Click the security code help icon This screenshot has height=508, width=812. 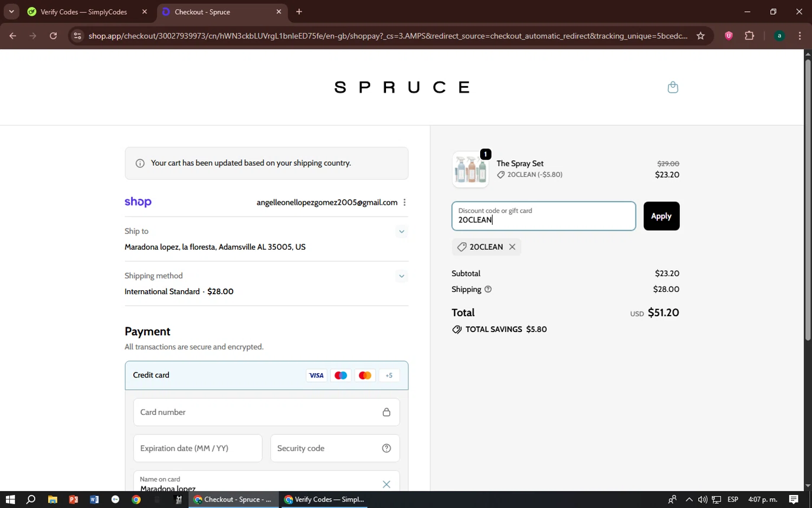[x=387, y=448]
